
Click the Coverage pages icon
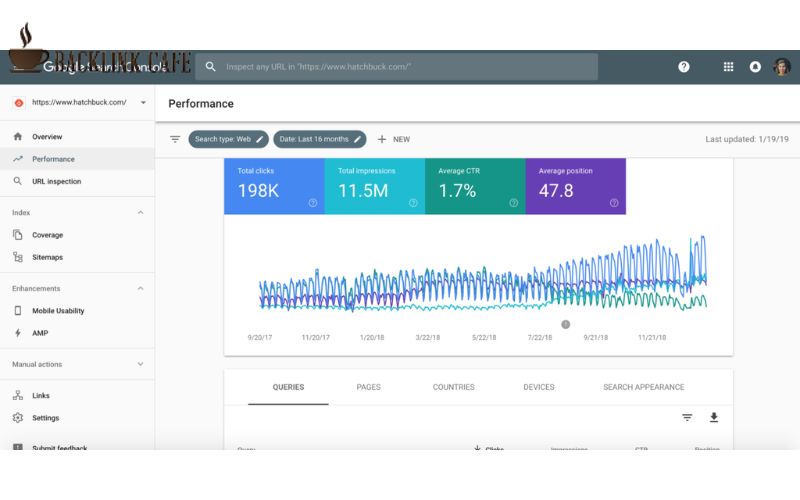coord(18,235)
